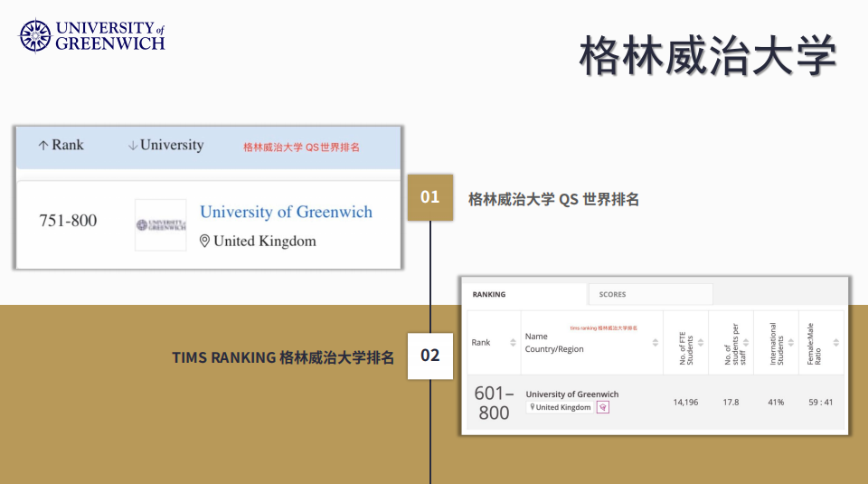This screenshot has width=868, height=484.
Task: Click the location pin beside United Kingdom
Action: [x=204, y=241]
